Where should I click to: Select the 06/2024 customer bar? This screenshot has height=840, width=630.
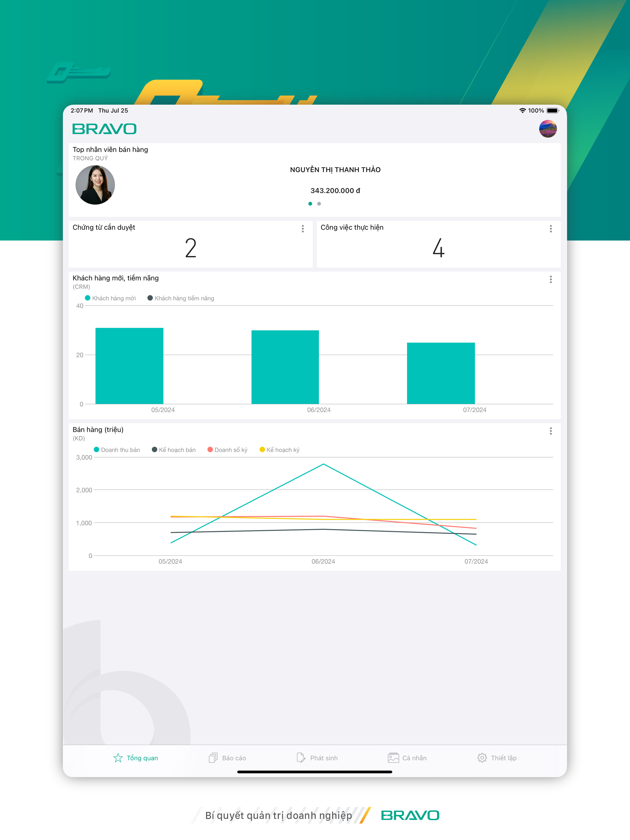click(285, 367)
